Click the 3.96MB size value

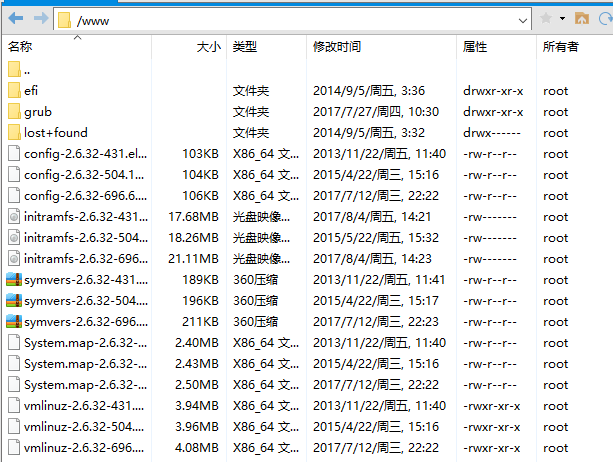click(x=197, y=427)
